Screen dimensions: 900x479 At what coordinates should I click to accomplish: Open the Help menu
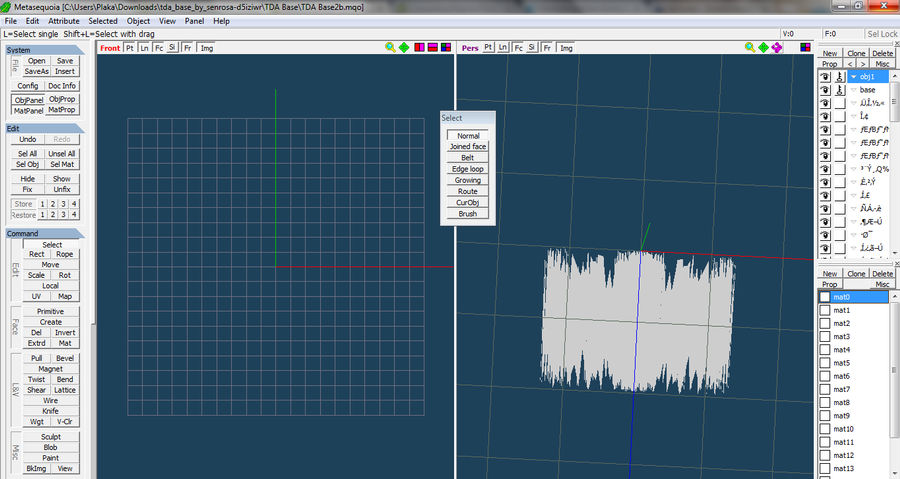pyautogui.click(x=221, y=21)
